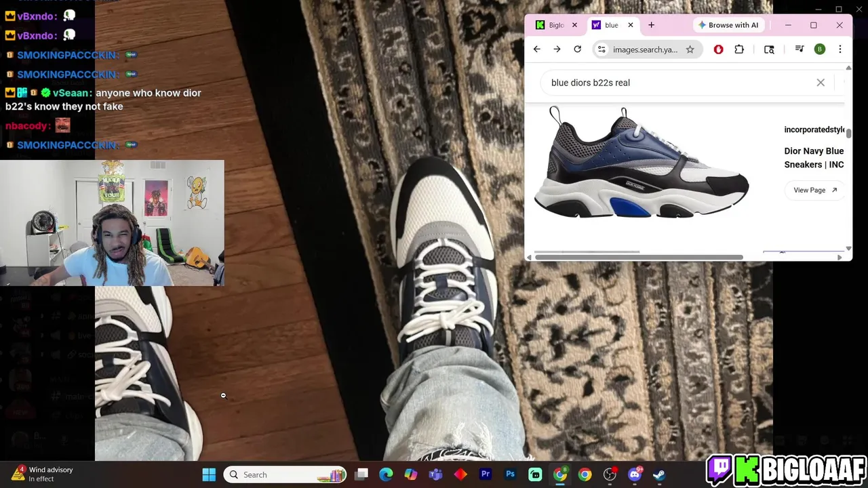This screenshot has width=868, height=488.
Task: Click the scroll right arrow of horizontal scrollbar
Action: coord(840,258)
